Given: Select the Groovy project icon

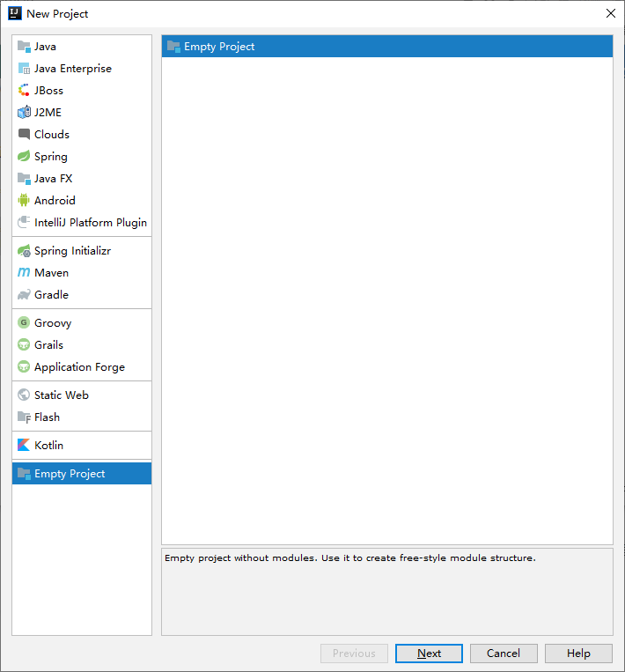Looking at the screenshot, I should point(24,323).
